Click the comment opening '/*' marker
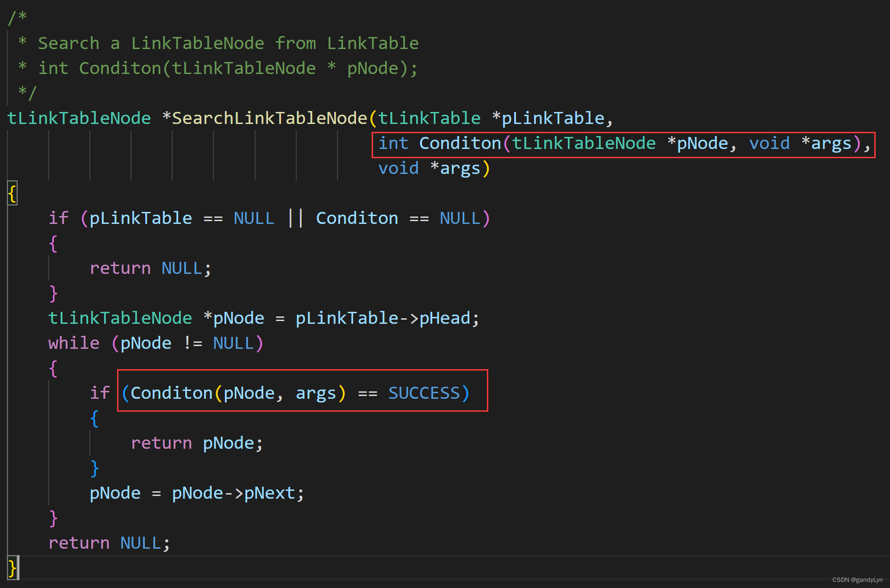Viewport: 890px width, 588px height. 18,18
